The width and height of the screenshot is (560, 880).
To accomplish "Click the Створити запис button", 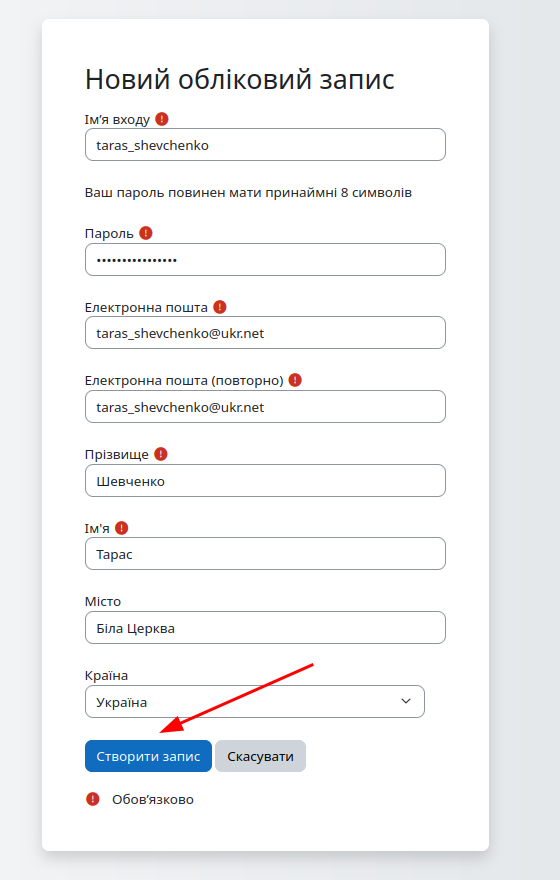I will [x=148, y=756].
